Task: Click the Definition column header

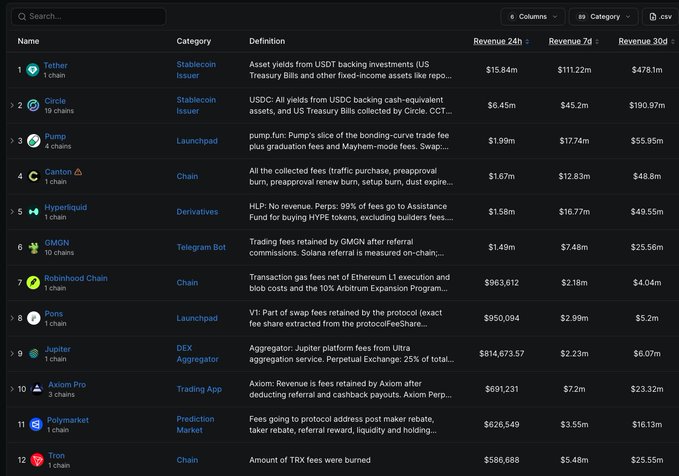Action: pos(267,41)
